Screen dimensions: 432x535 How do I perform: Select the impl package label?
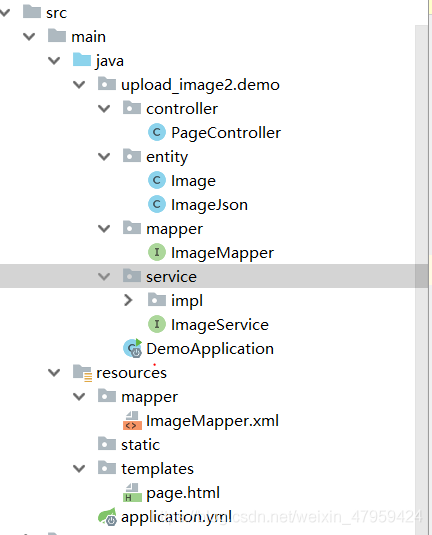tap(187, 301)
